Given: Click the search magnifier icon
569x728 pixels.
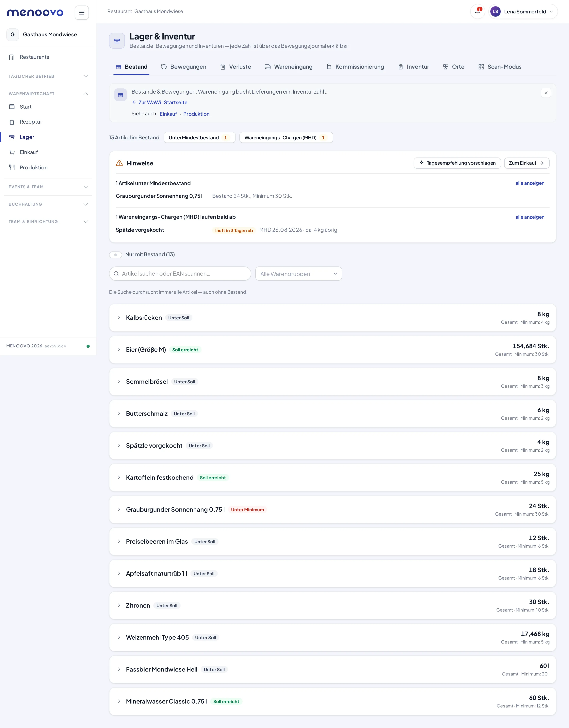Looking at the screenshot, I should tap(116, 274).
